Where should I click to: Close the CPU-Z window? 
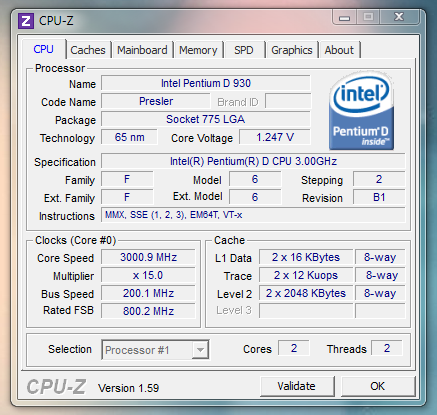399,17
